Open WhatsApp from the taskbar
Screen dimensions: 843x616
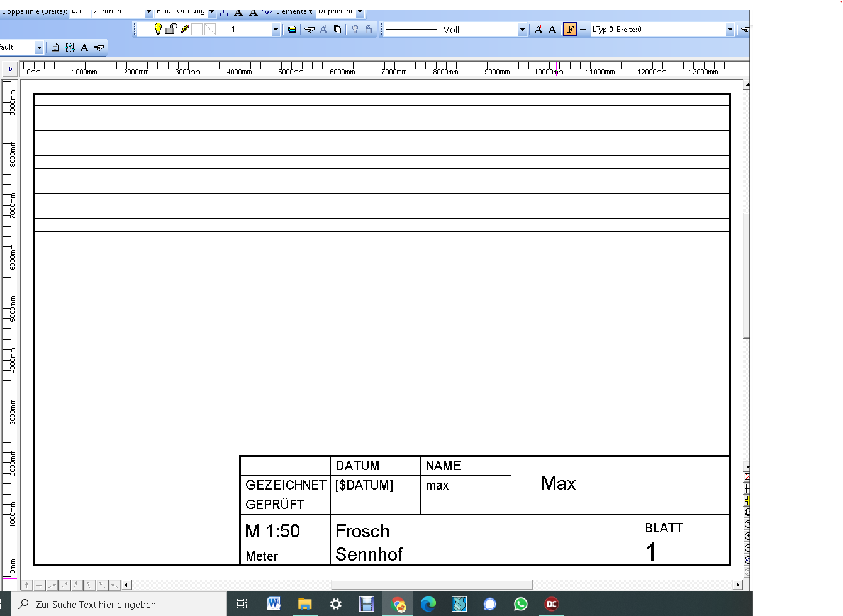click(x=520, y=604)
